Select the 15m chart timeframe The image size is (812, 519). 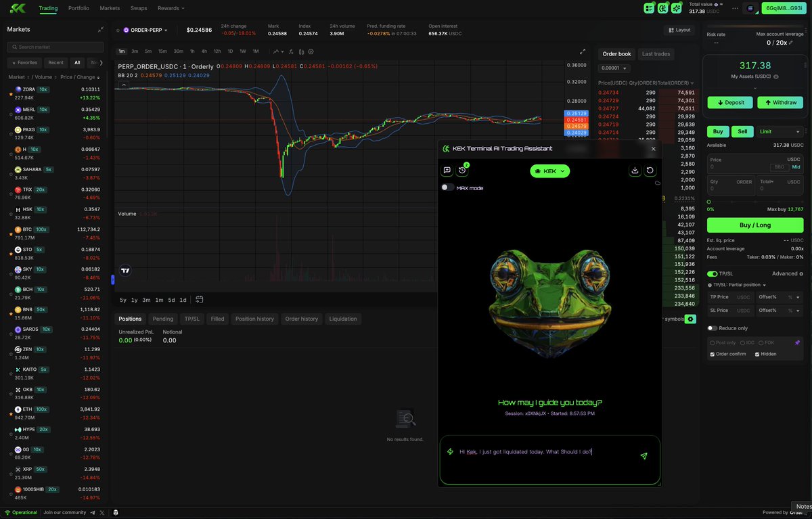point(162,51)
